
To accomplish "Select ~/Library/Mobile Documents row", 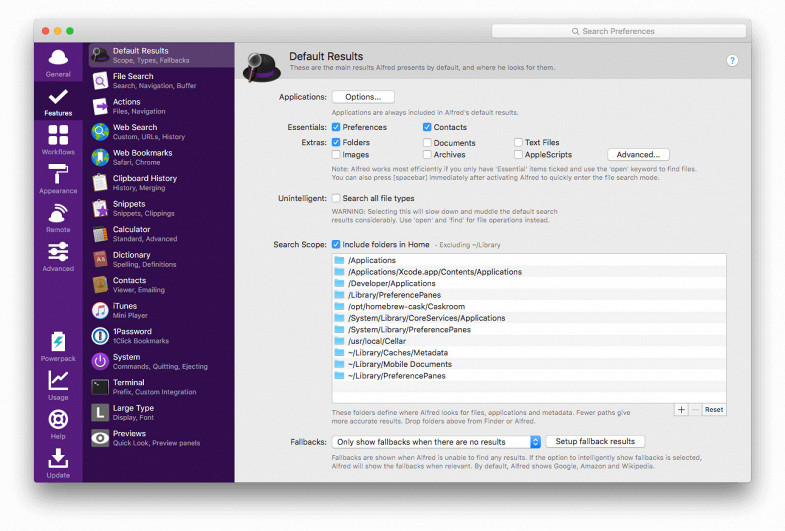I will point(529,364).
